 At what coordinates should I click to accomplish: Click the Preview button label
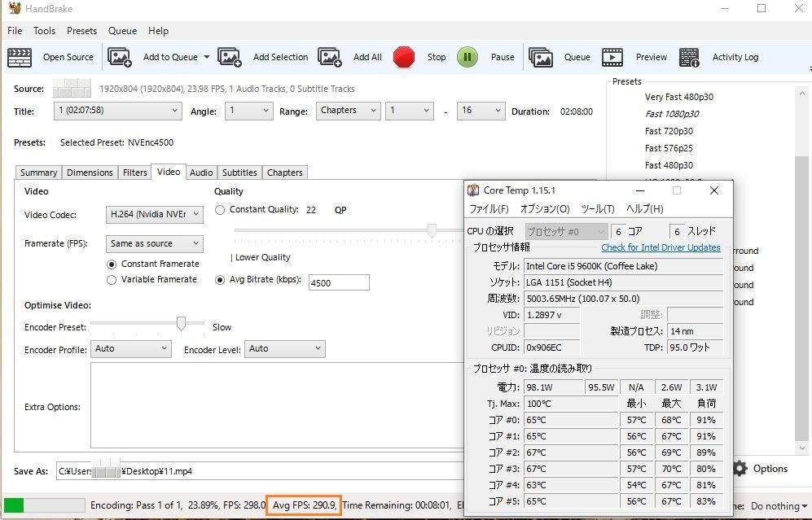click(x=652, y=58)
